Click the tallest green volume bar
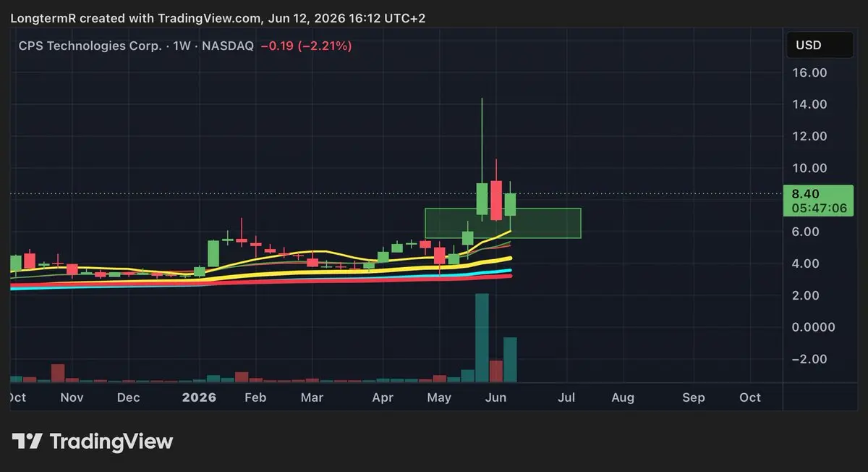This screenshot has height=472, width=868. pos(482,337)
